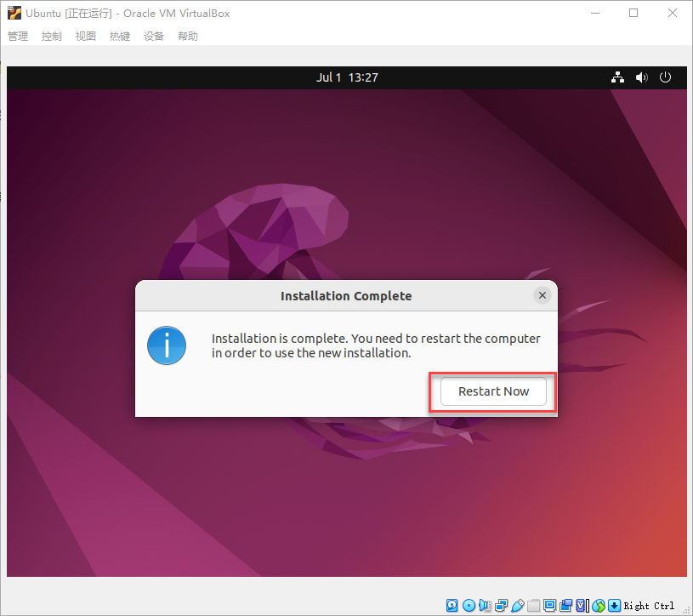Screen dimensions: 693x616
Task: Open the 设备 menu
Action: (x=154, y=37)
